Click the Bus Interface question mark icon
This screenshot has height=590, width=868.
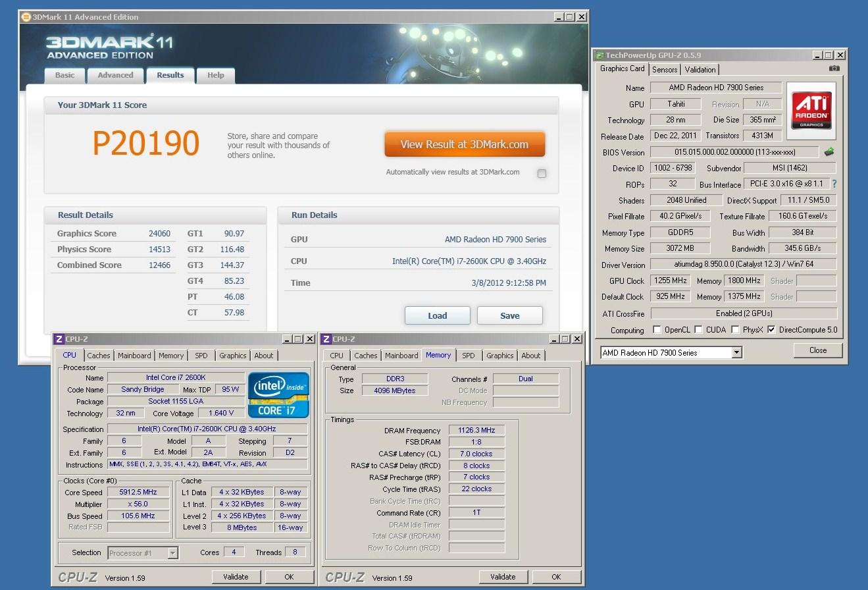(834, 184)
